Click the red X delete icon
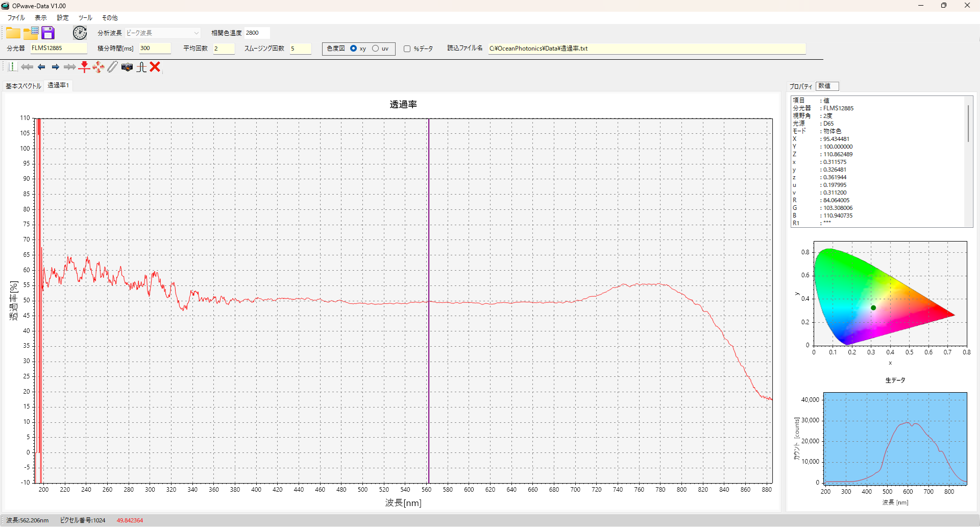Viewport: 980px width, 527px height. (x=155, y=67)
